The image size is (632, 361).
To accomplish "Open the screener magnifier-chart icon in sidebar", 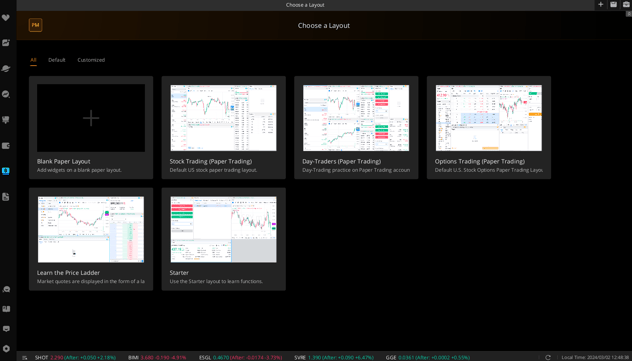I will coord(6,94).
